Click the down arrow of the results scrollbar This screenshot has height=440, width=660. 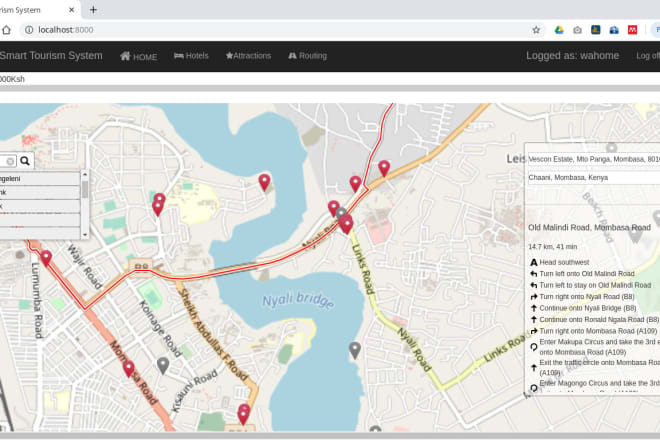[x=85, y=235]
